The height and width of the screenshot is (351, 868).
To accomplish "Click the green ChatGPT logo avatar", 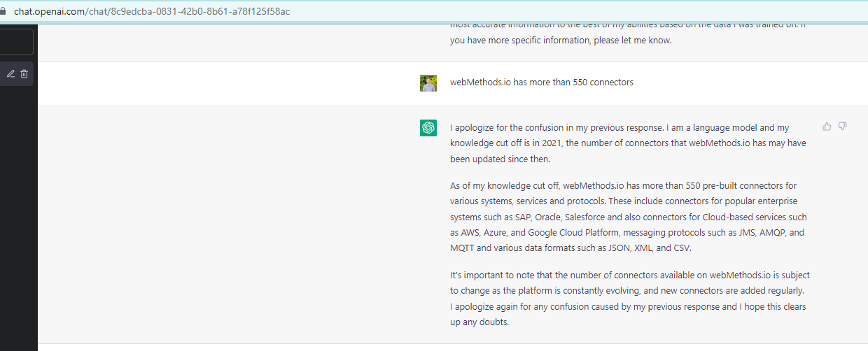I will (428, 128).
